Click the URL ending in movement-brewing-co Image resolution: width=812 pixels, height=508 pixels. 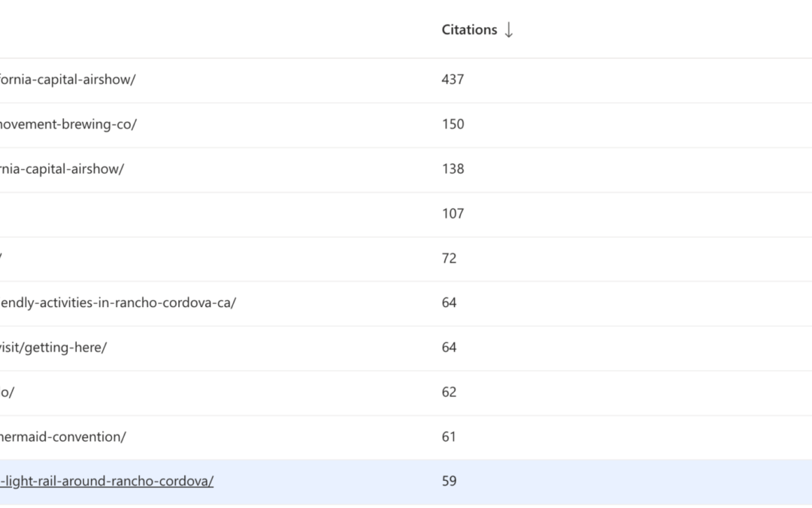[x=68, y=124]
